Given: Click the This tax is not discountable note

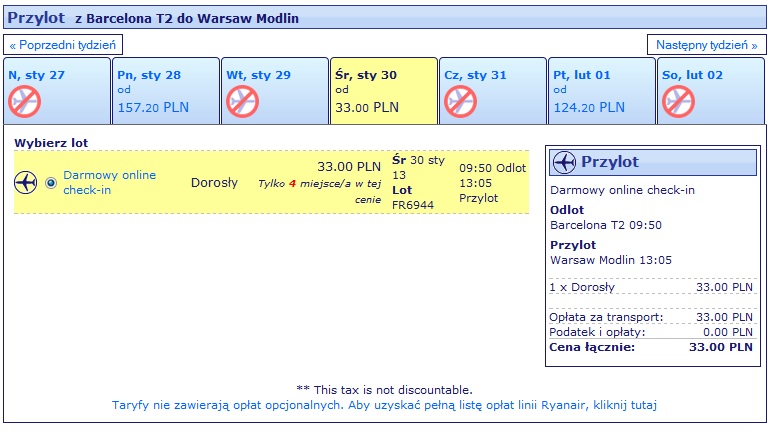Looking at the screenshot, I should tap(385, 390).
